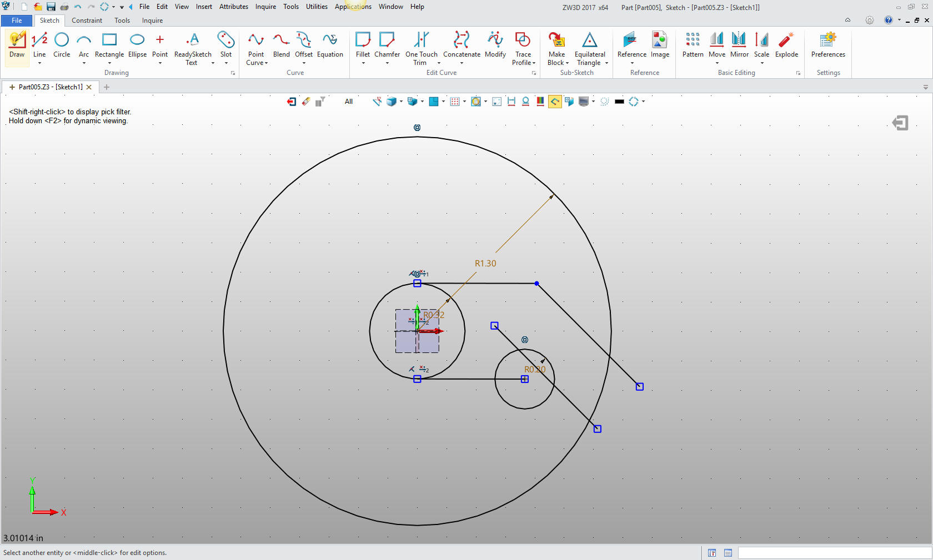Expand the Line tool dropdown arrow
The height and width of the screenshot is (560, 933).
(39, 63)
